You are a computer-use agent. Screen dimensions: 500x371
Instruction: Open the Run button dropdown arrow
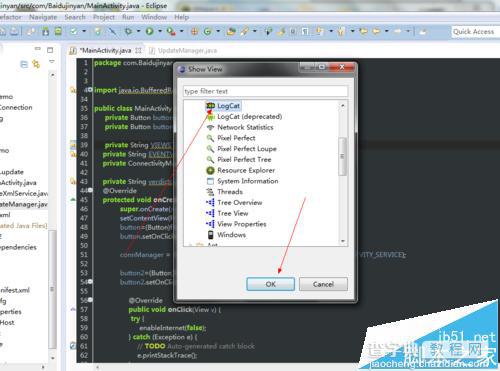pyautogui.click(x=160, y=31)
